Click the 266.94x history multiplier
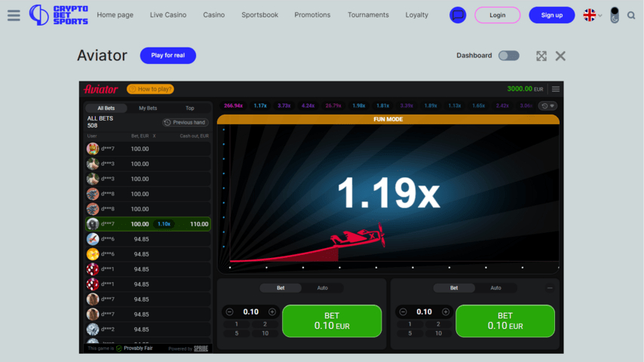The image size is (644, 362). [233, 106]
